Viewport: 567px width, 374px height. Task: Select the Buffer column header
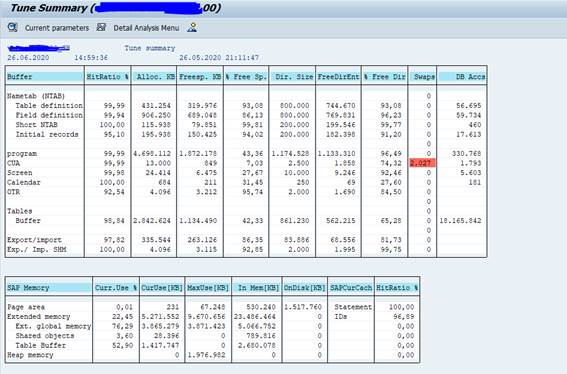[x=45, y=77]
